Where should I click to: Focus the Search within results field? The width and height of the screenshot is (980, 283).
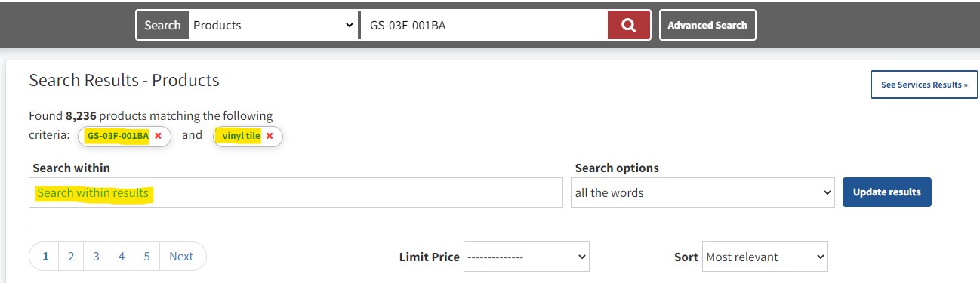296,192
